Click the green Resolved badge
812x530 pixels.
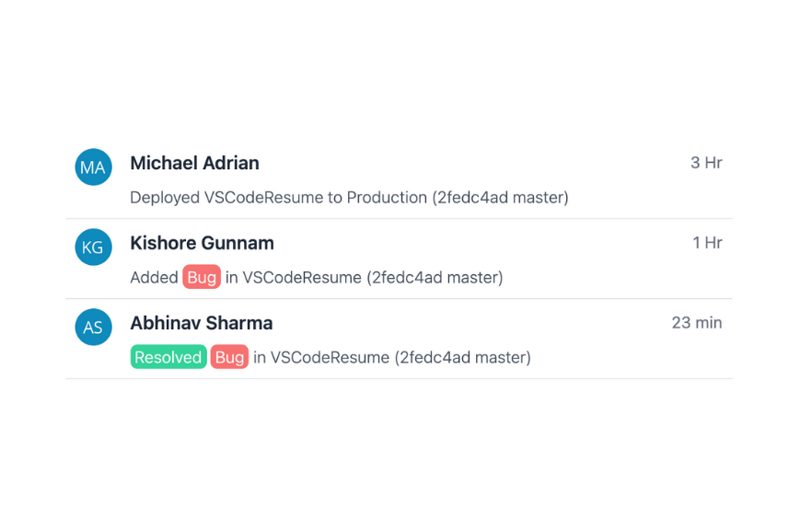point(168,357)
